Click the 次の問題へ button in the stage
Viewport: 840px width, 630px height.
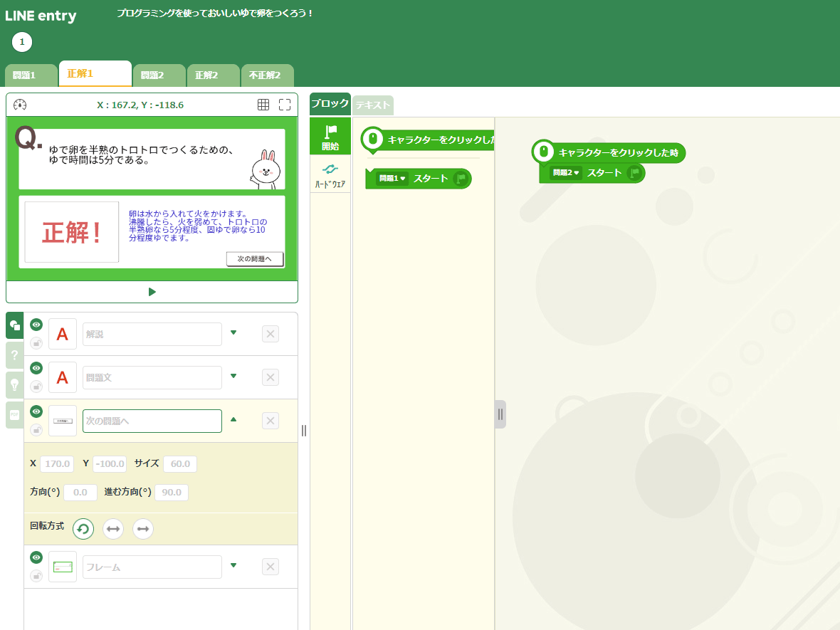pos(254,258)
